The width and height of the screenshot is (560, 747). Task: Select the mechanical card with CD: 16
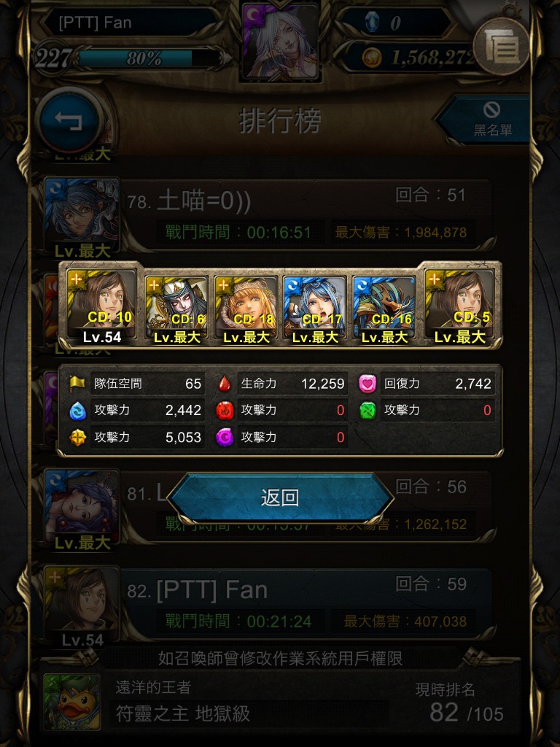384,309
